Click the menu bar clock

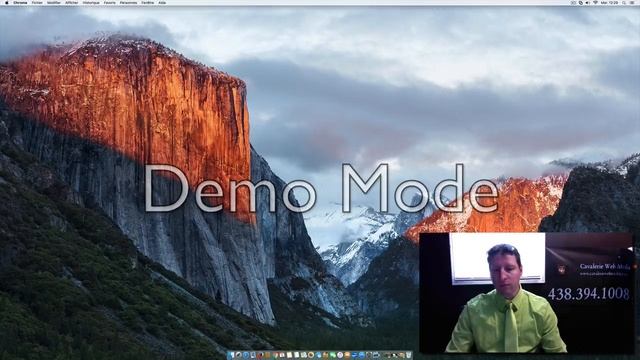(x=609, y=2)
